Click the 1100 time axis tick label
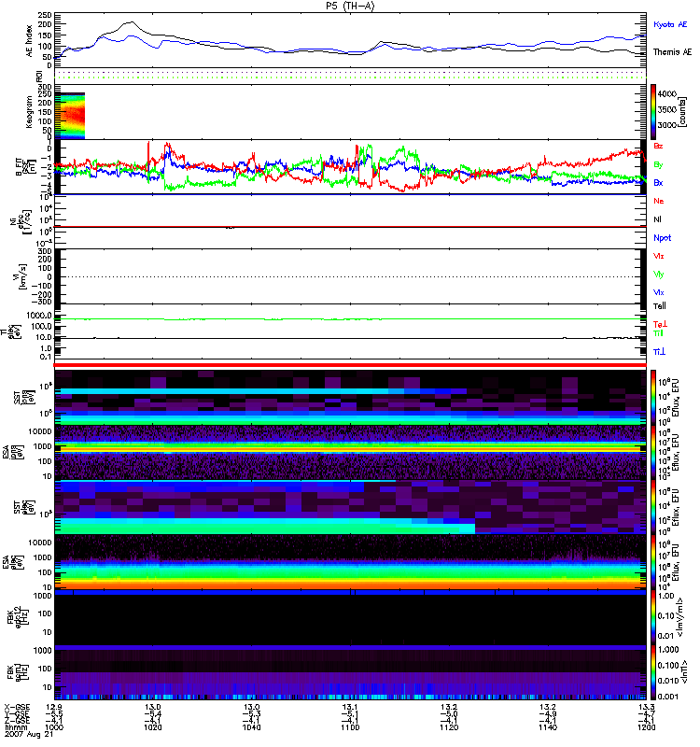This screenshot has width=700, height=747. 350,729
